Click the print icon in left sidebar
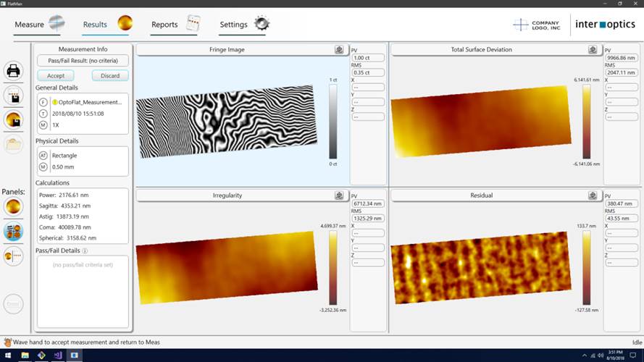Viewport: 644px width, 362px height. click(x=13, y=70)
